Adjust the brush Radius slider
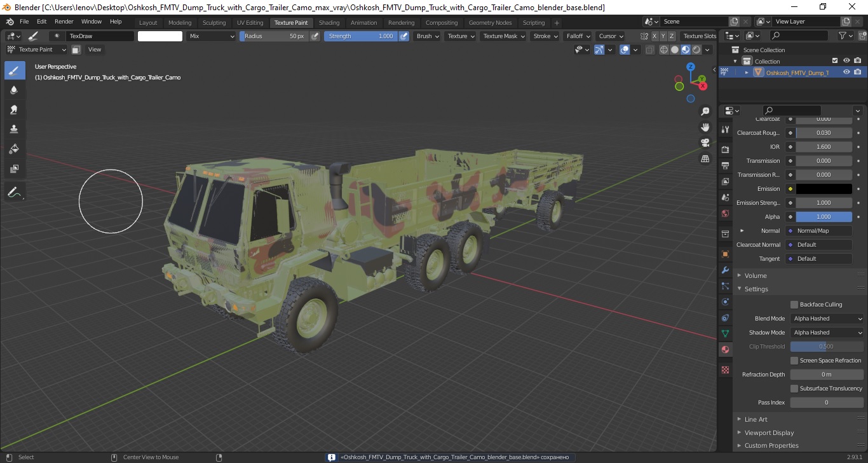Viewport: 868px width, 463px height. pos(274,36)
